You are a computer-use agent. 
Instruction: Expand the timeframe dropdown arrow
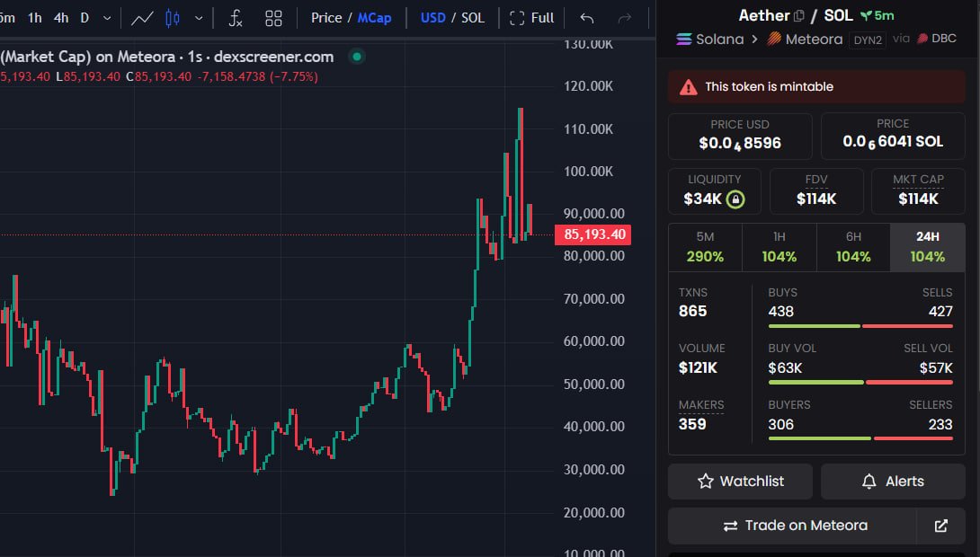coord(107,18)
